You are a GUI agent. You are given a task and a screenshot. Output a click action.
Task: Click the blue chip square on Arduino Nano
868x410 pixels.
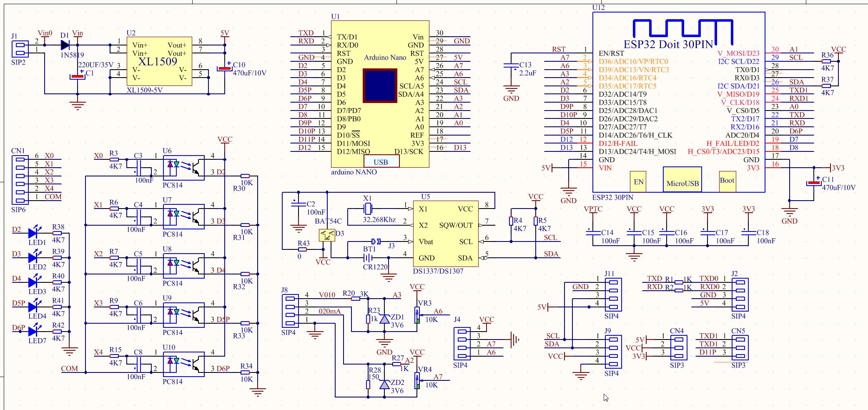380,86
